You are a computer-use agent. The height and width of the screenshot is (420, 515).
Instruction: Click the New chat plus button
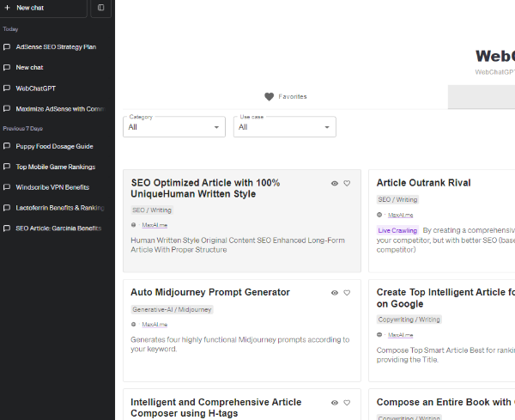(43, 8)
